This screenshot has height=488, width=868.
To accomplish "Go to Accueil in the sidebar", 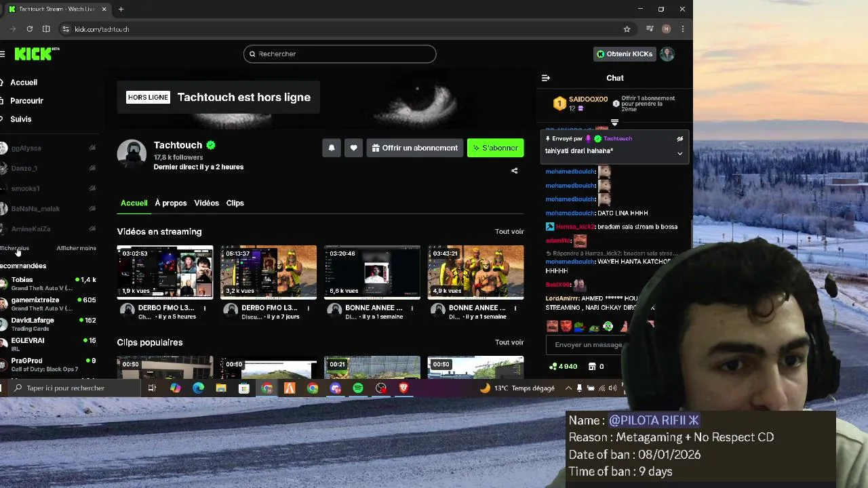I will [24, 83].
